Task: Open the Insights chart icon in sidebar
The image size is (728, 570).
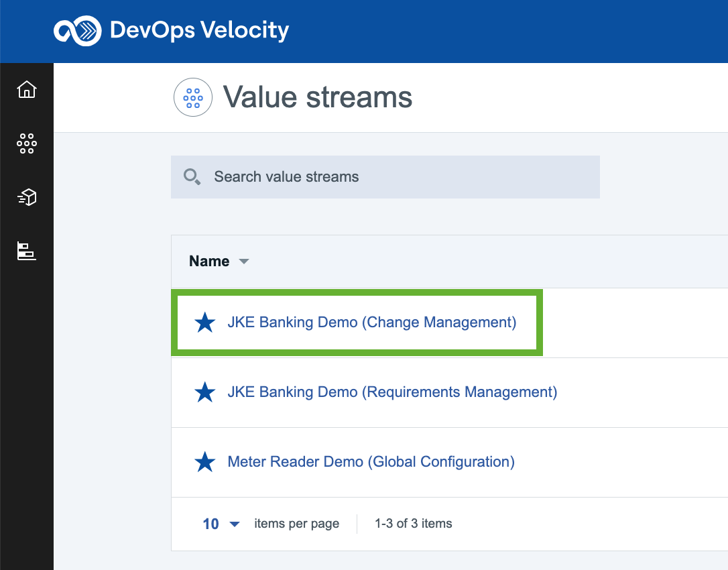Action: tap(27, 251)
